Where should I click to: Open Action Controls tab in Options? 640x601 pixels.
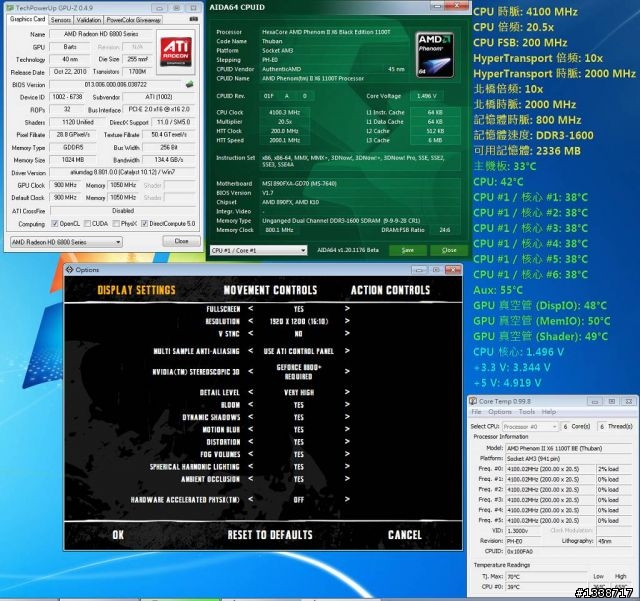[x=390, y=290]
